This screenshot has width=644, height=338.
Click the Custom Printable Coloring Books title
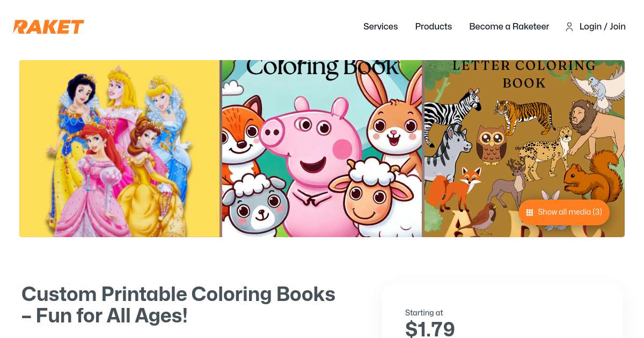[178, 305]
